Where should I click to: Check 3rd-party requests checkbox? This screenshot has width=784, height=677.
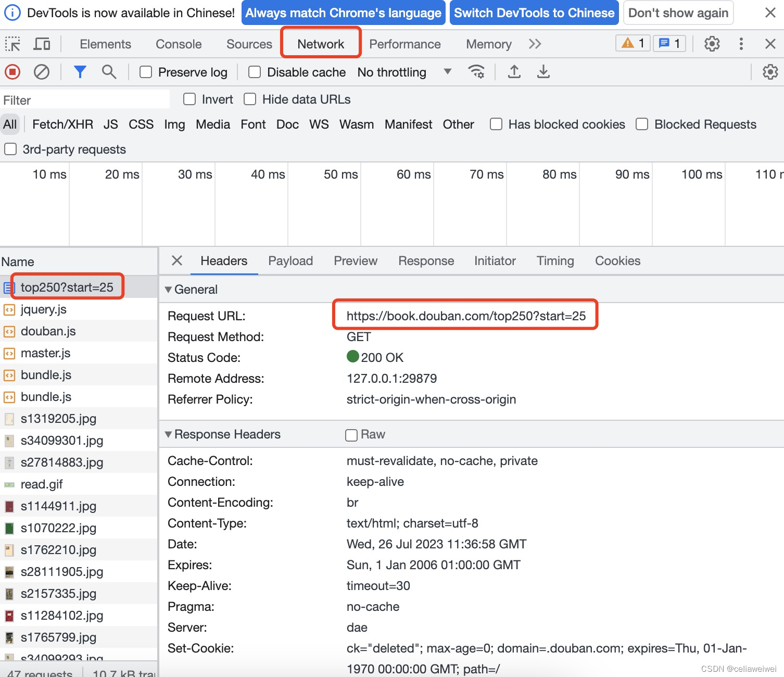click(10, 149)
